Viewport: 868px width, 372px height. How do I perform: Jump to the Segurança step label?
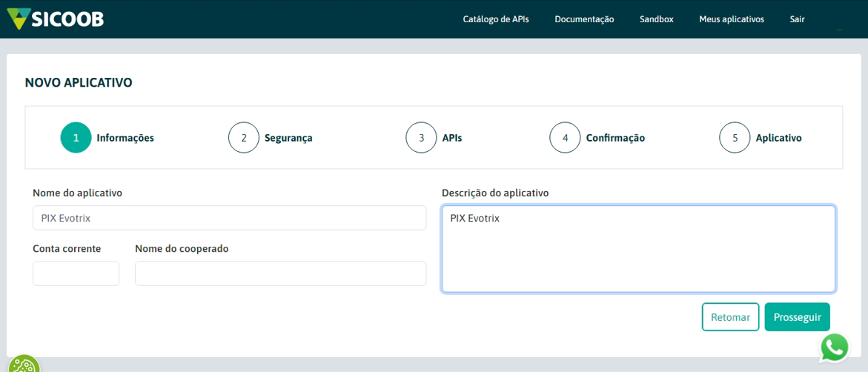[x=288, y=138]
